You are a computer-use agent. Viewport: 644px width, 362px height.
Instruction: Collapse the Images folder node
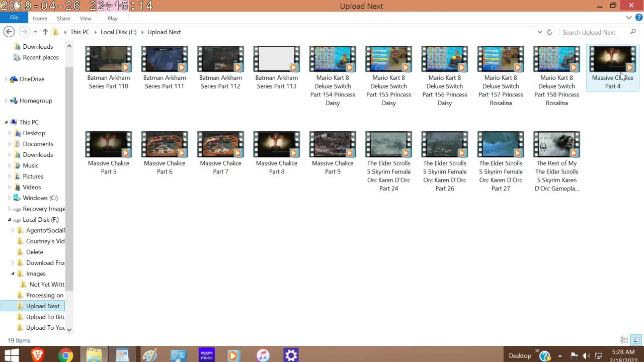click(13, 274)
